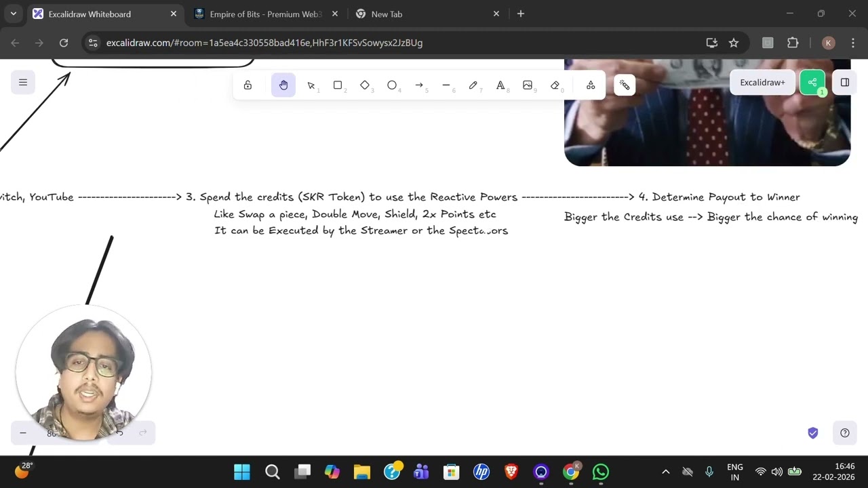Select the Eraser tool
This screenshot has width=868, height=488.
555,85
